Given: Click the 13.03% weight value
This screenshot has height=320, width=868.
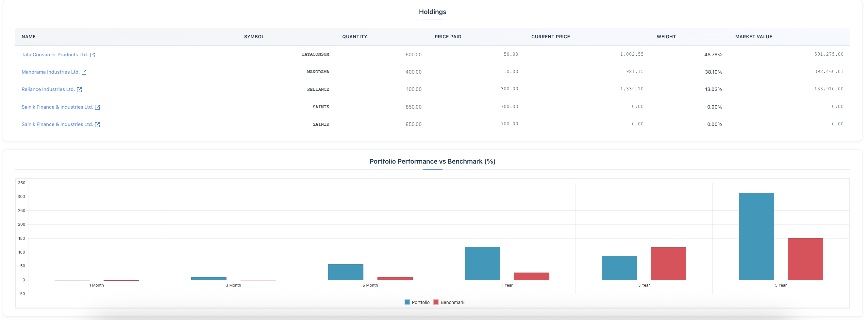Looking at the screenshot, I should [x=713, y=89].
